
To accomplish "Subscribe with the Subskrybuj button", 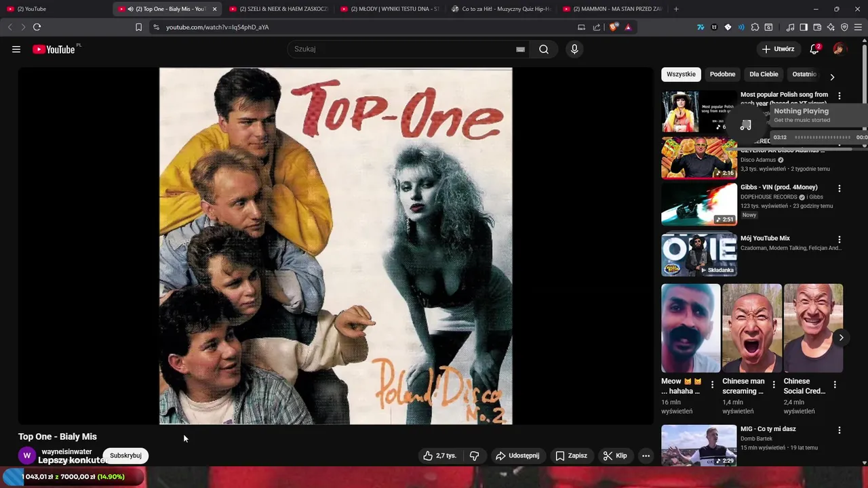I will [125, 455].
